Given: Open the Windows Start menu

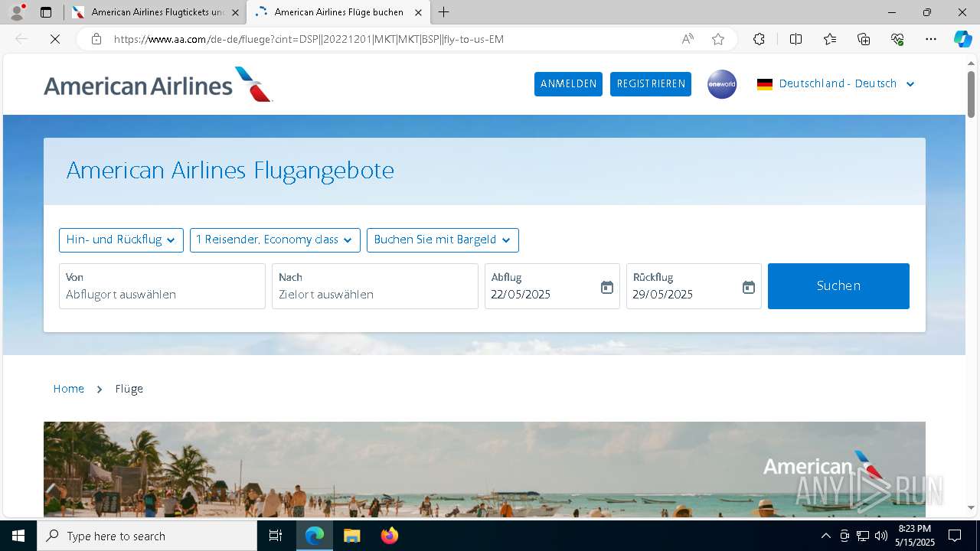Looking at the screenshot, I should coord(18,536).
